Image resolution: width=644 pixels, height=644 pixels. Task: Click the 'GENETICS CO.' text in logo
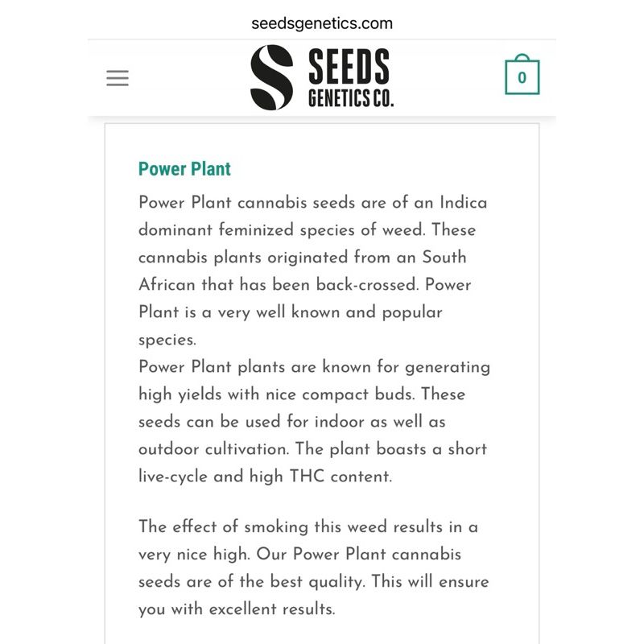[351, 99]
